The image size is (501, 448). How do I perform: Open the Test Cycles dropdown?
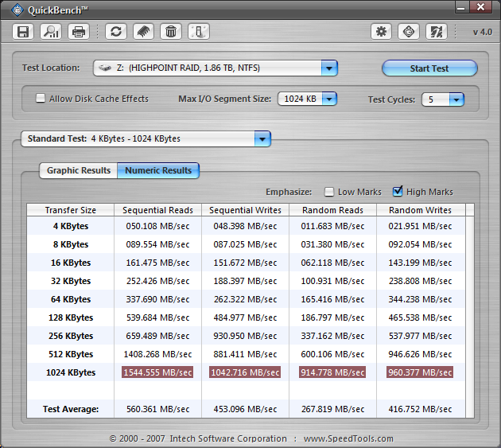point(456,99)
